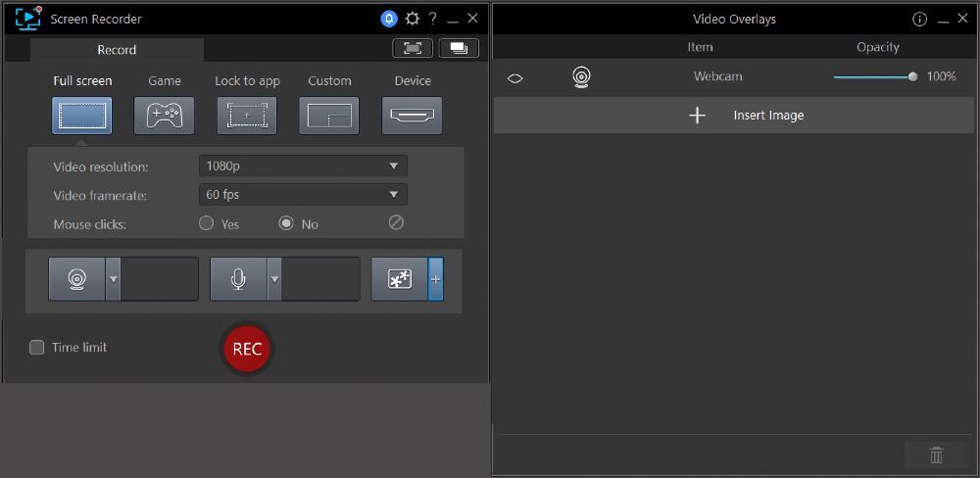Toggle the webcam button in Screen Recorder
Viewport: 980px width, 478px height.
[x=76, y=279]
